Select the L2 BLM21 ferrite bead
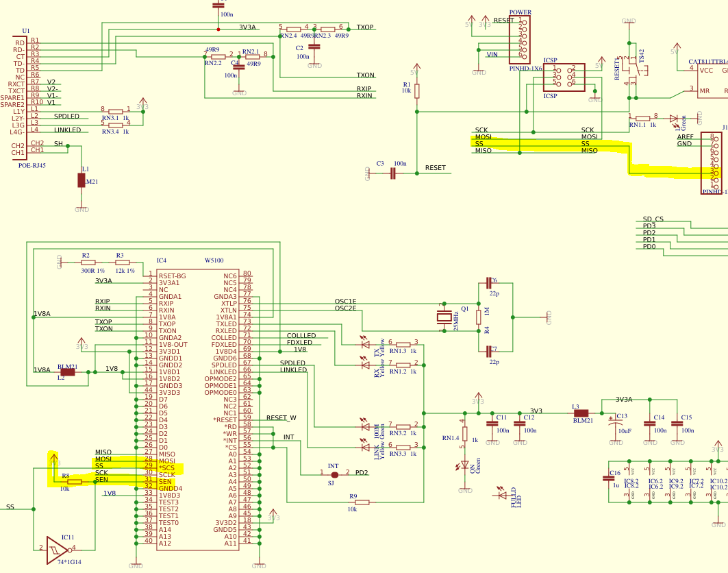 click(x=68, y=371)
